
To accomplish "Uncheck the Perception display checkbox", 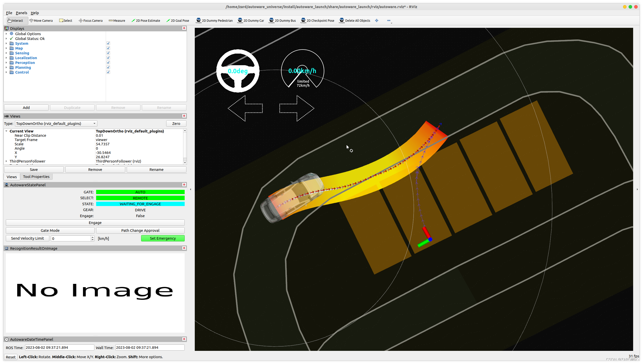I will 108,62.
